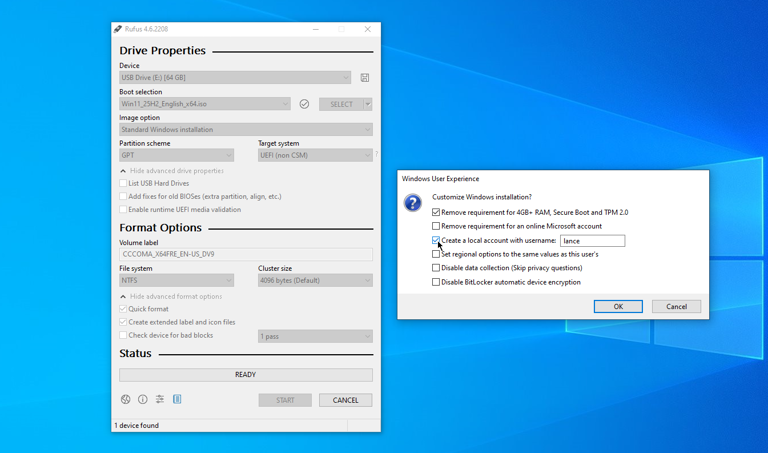The height and width of the screenshot is (453, 768).
Task: Click the question mark dialog icon
Action: [x=413, y=203]
